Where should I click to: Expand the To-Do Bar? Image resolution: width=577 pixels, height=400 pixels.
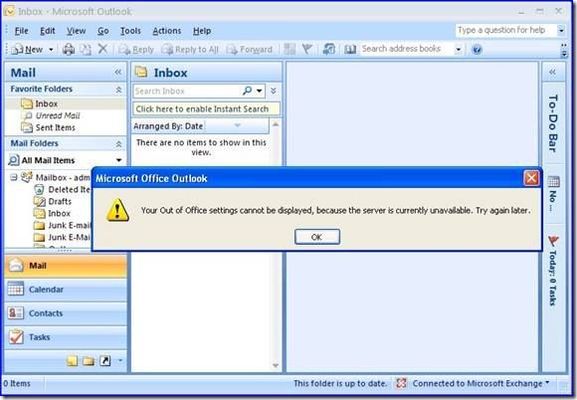[x=552, y=72]
